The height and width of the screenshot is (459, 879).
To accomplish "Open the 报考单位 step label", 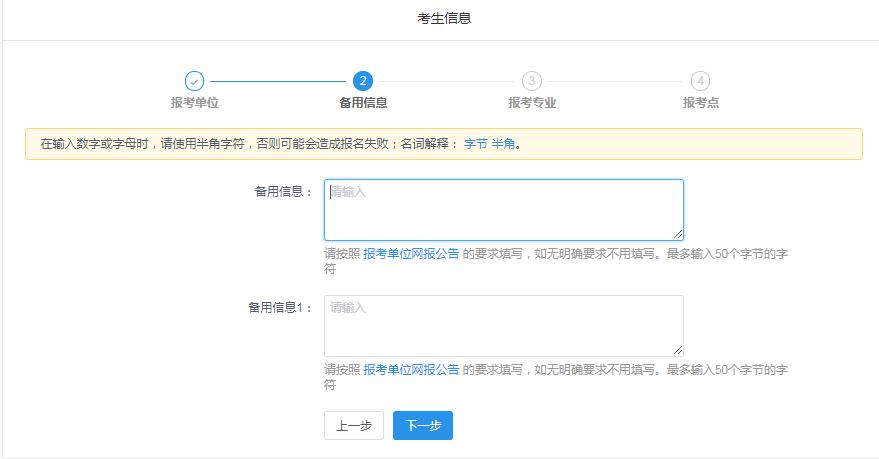I will 195,103.
